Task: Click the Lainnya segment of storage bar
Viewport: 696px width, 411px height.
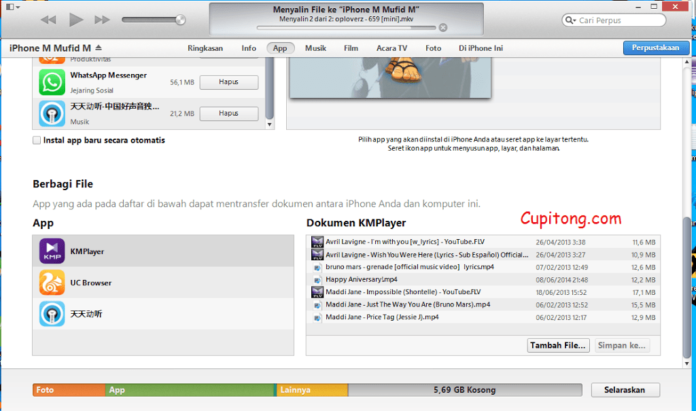Action: click(x=312, y=390)
